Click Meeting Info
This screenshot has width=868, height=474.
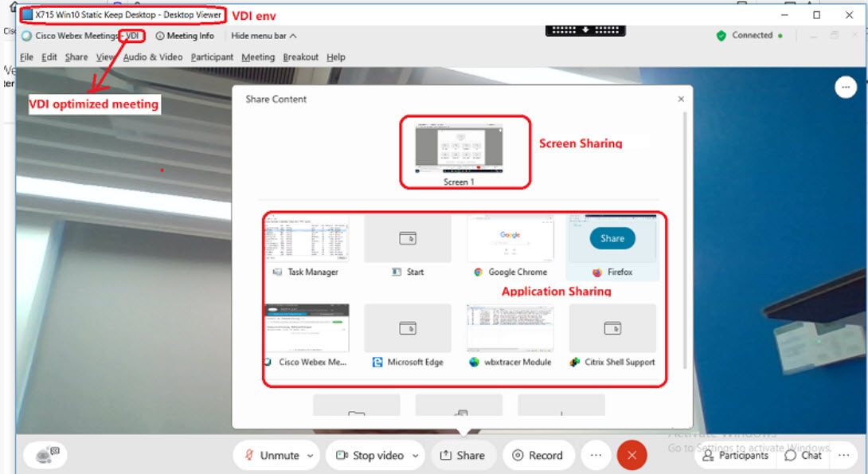point(185,35)
